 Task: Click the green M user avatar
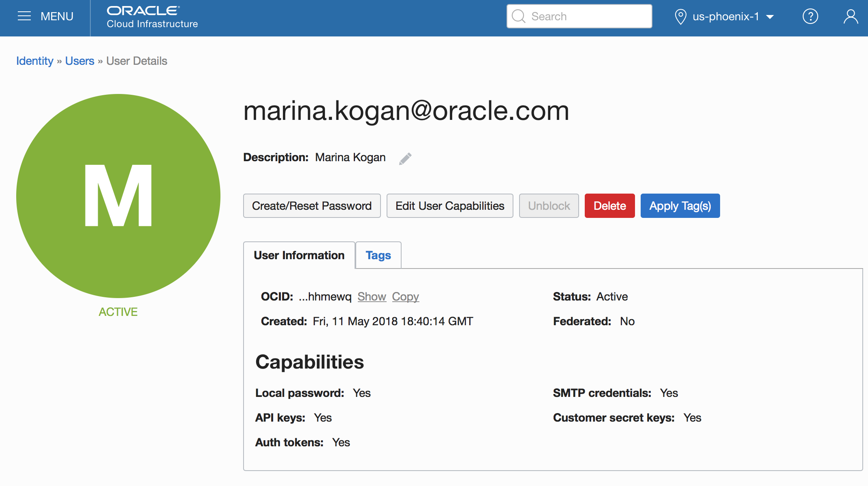point(118,196)
